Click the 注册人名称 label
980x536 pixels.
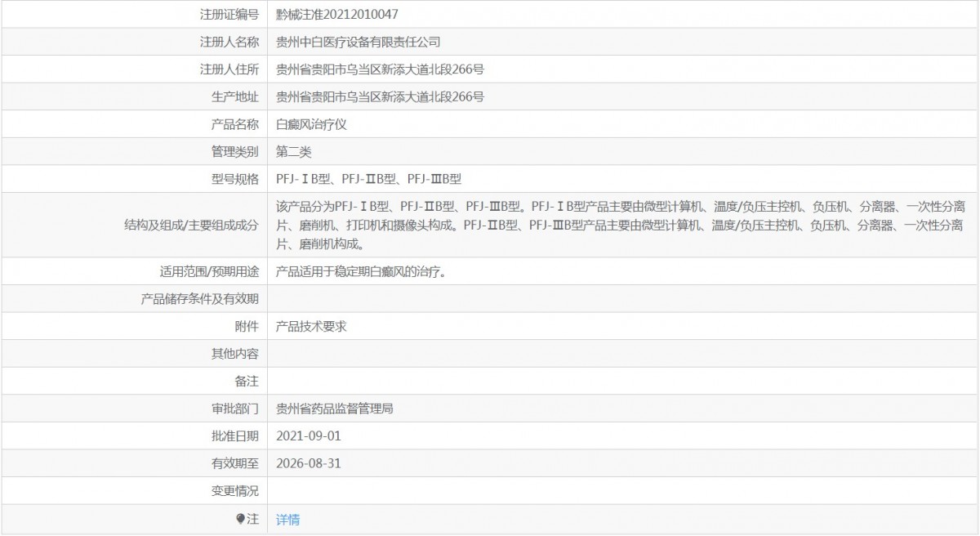[229, 42]
